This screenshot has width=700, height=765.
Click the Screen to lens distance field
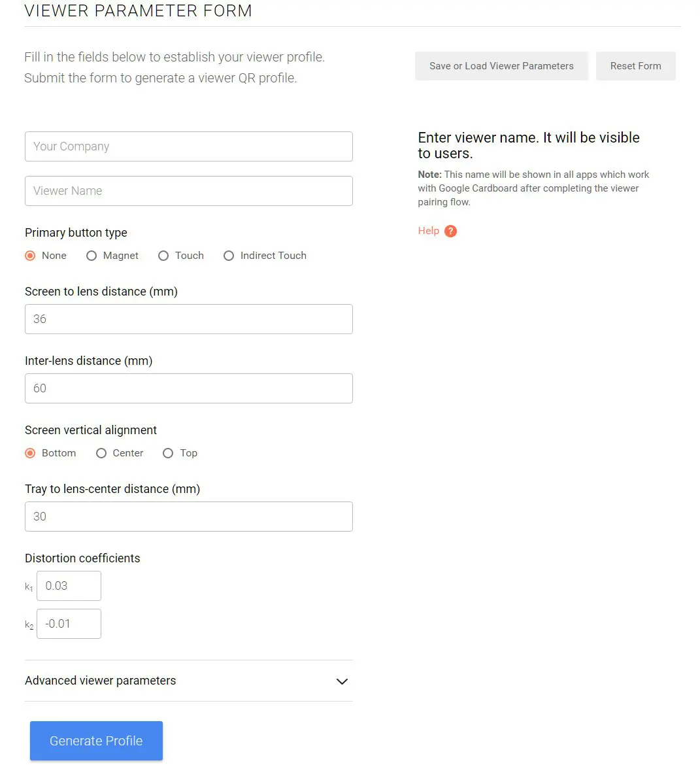click(189, 319)
